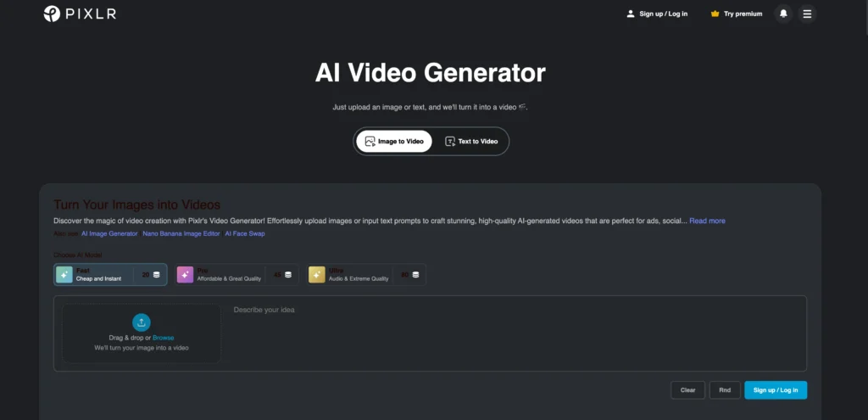Switch to the Image to Video tab
The image size is (868, 420).
point(393,142)
